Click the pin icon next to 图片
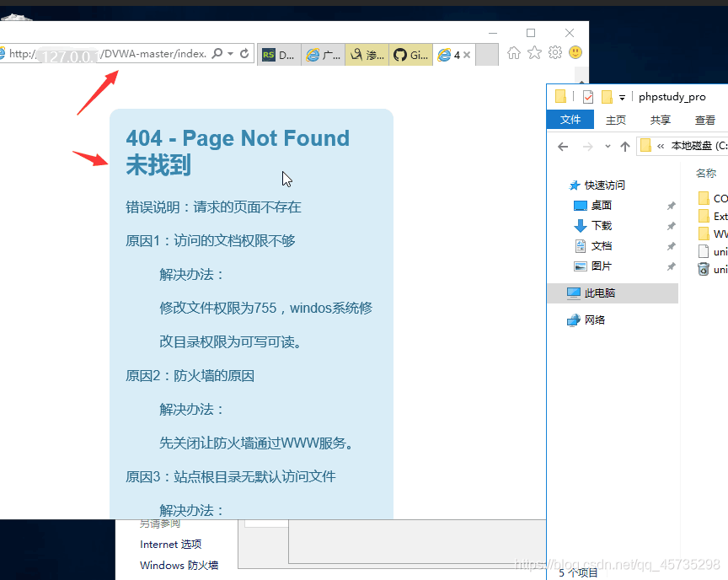This screenshot has height=580, width=728. [672, 266]
